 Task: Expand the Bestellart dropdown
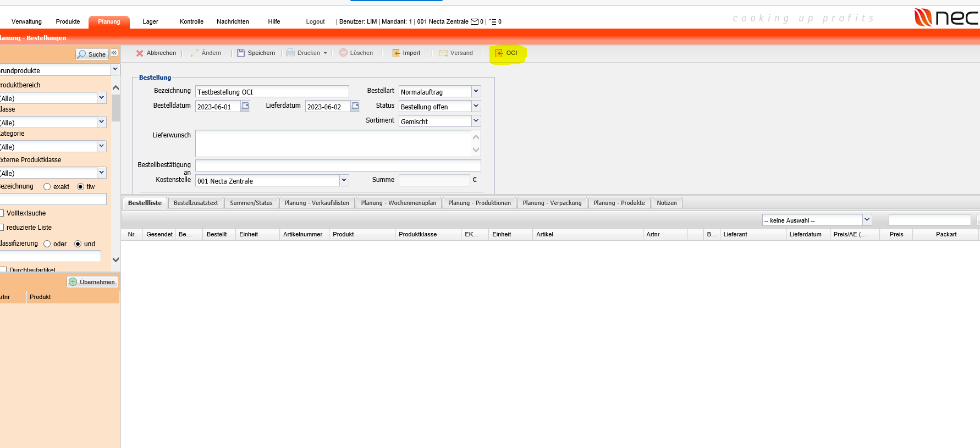[476, 91]
